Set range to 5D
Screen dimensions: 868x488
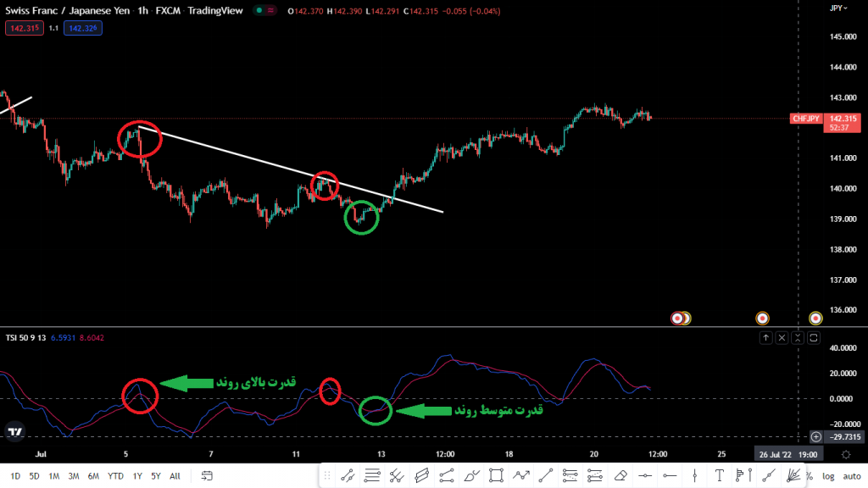[34, 476]
